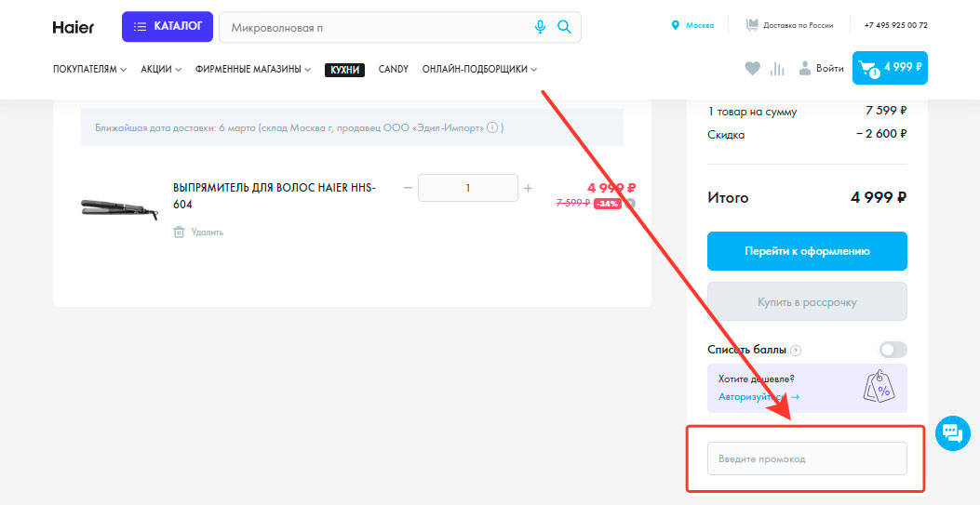Increase quantity with the plus button
Viewport: 980px width, 505px height.
point(529,188)
